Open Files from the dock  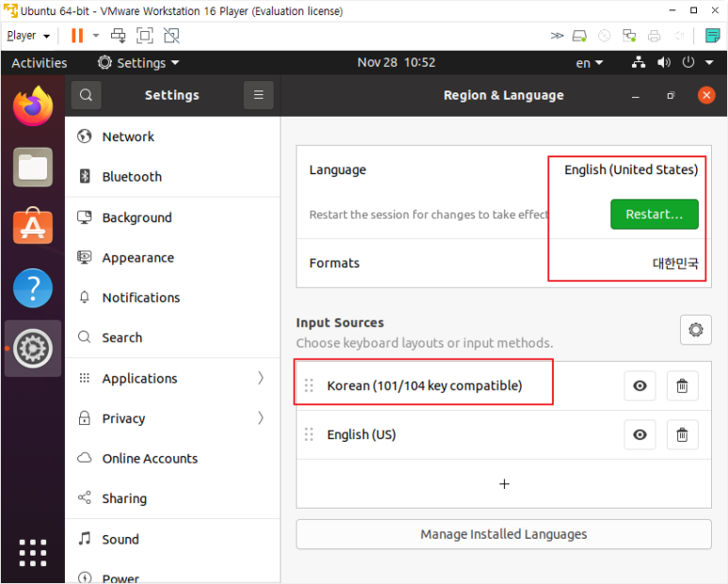[33, 167]
